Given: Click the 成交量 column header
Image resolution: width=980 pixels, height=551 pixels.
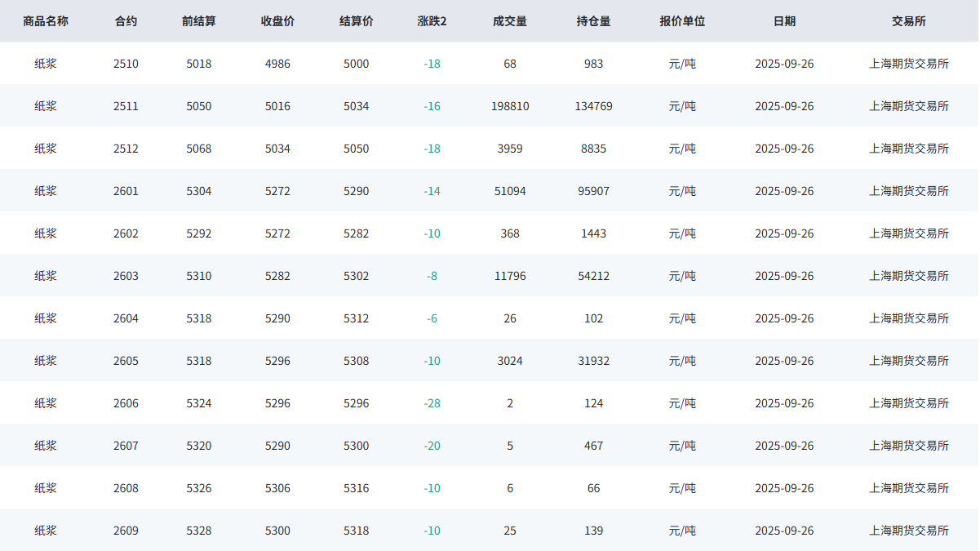Looking at the screenshot, I should [510, 21].
